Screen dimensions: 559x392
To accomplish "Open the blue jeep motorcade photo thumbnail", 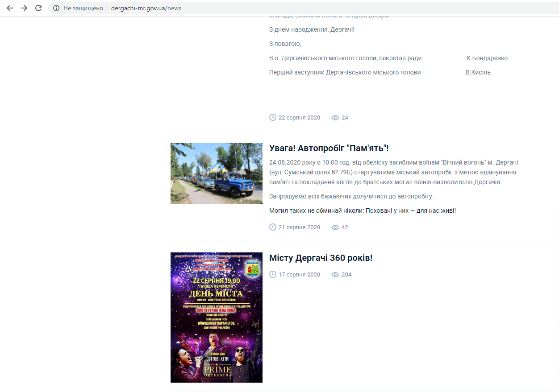I will 216,173.
